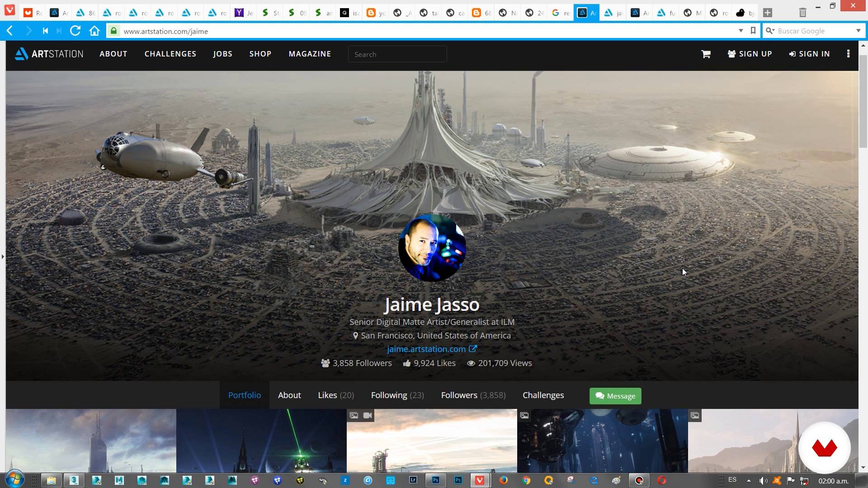Viewport: 868px width, 488px height.
Task: Show hidden system tray icons
Action: 749,481
